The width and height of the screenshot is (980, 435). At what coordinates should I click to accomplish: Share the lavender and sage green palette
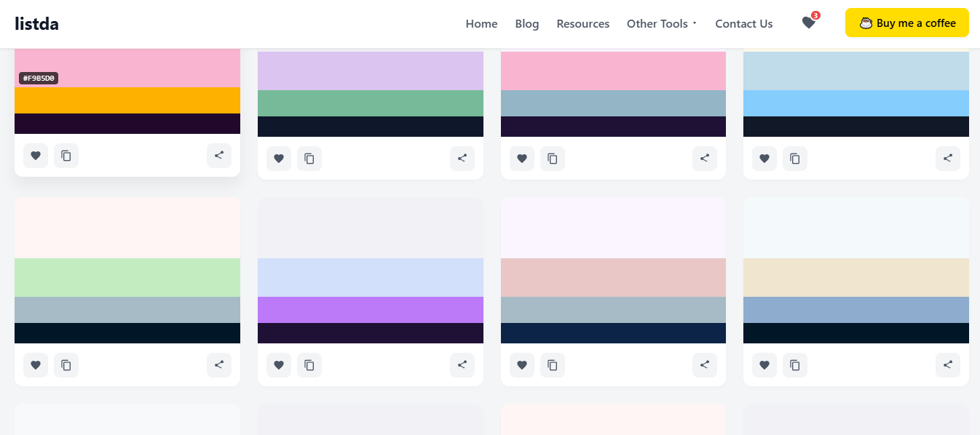[462, 159]
